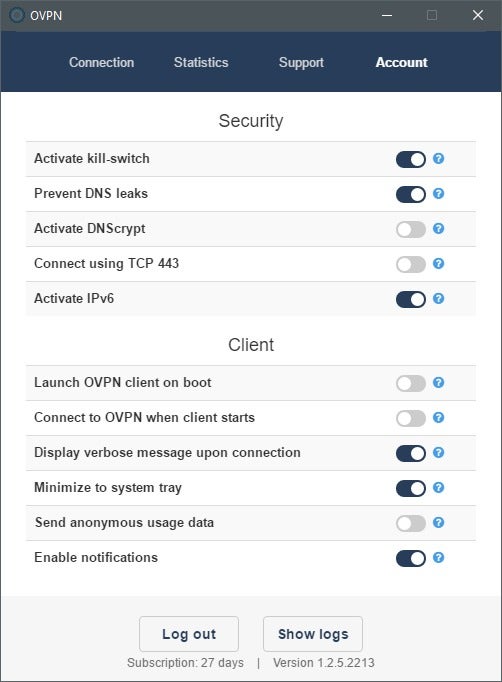Switch to the Connection tab

tap(101, 62)
